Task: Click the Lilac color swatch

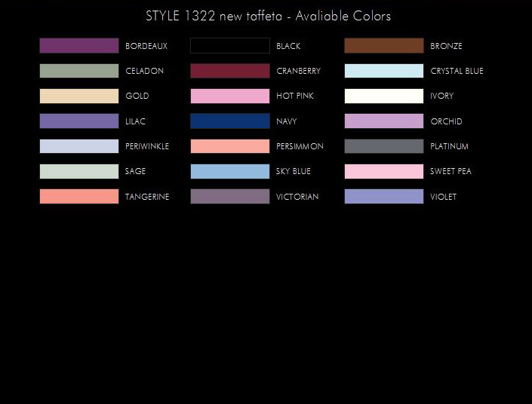Action: (79, 121)
